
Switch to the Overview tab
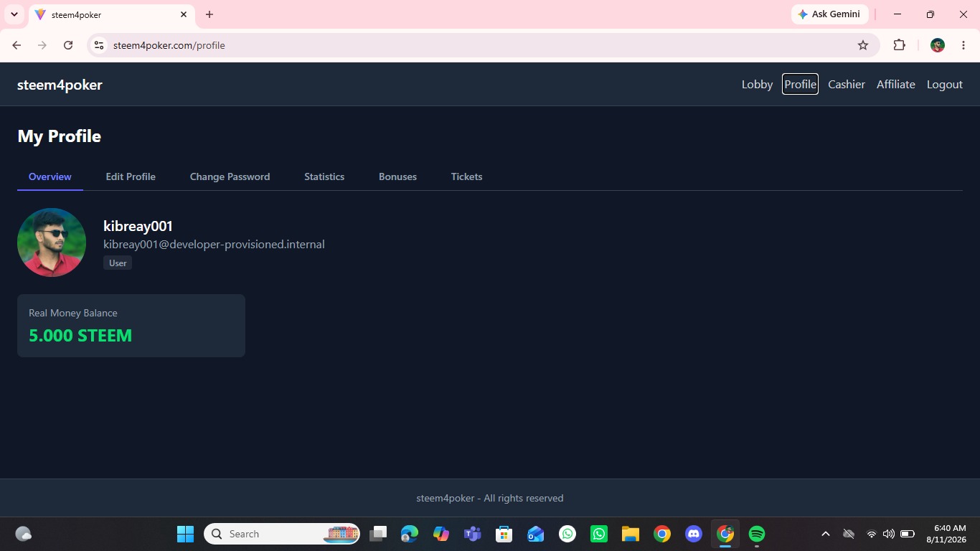pyautogui.click(x=50, y=176)
